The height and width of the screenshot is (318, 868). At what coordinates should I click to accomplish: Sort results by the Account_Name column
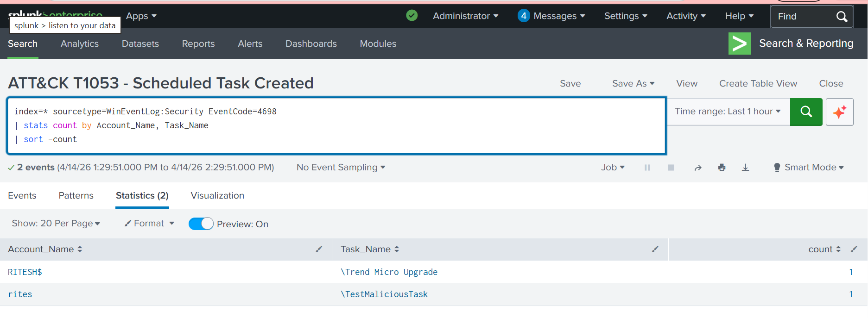tap(45, 249)
